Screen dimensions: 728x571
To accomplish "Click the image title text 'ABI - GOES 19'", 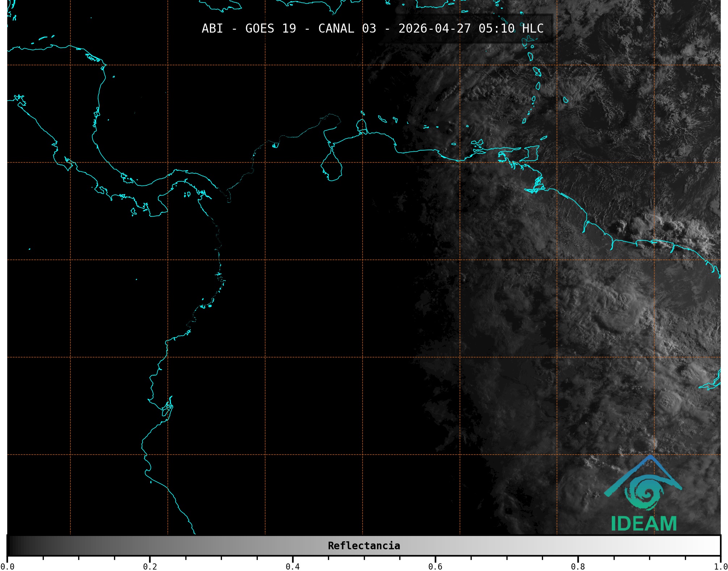I will pos(249,29).
